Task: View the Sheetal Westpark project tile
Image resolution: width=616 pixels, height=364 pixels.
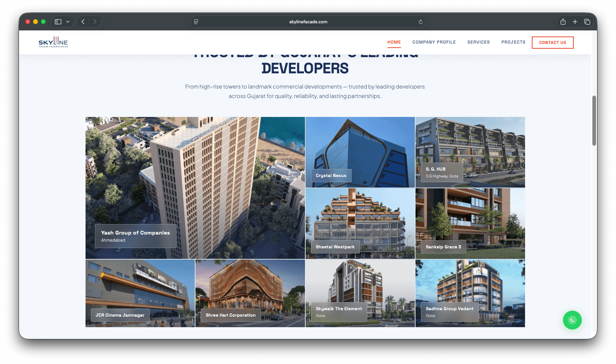Action: [360, 223]
